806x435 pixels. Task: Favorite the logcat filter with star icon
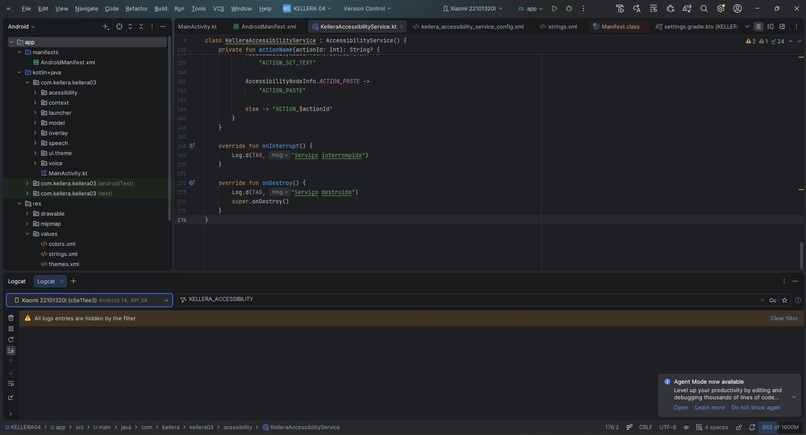coord(784,300)
